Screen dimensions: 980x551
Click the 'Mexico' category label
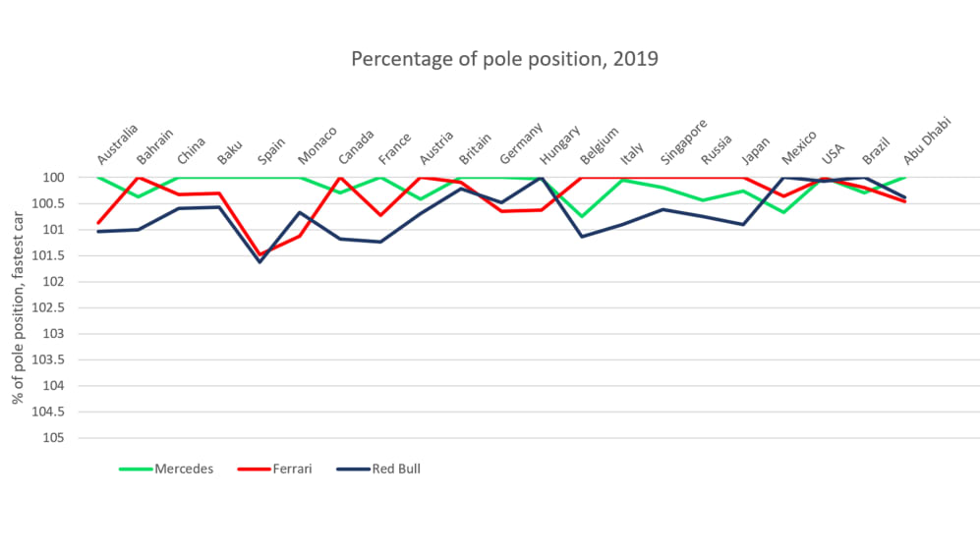pos(799,146)
